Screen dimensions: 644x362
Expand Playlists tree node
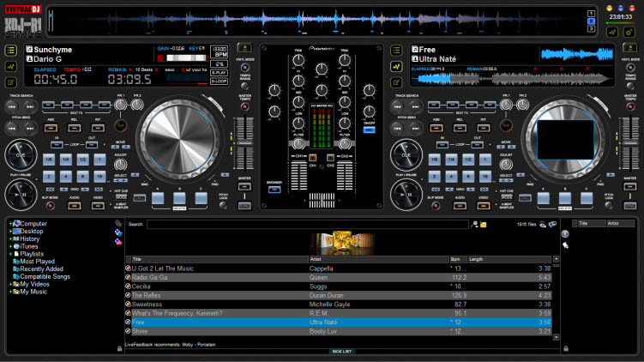(x=10, y=254)
